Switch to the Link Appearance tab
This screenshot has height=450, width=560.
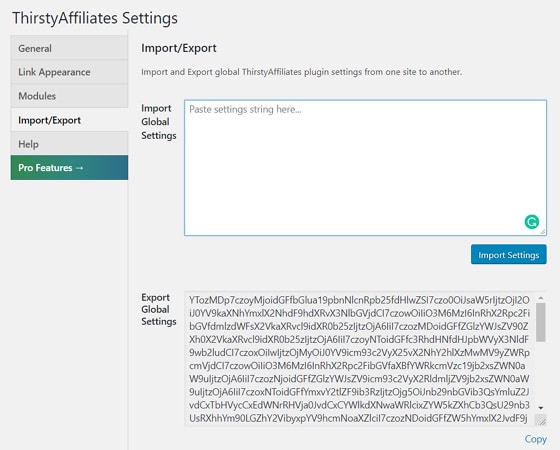click(69, 72)
